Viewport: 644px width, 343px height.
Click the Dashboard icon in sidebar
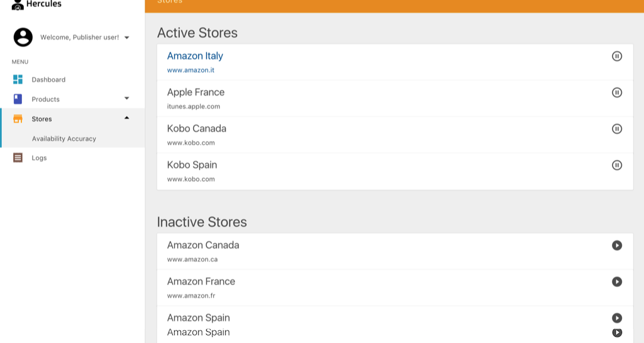click(x=18, y=79)
